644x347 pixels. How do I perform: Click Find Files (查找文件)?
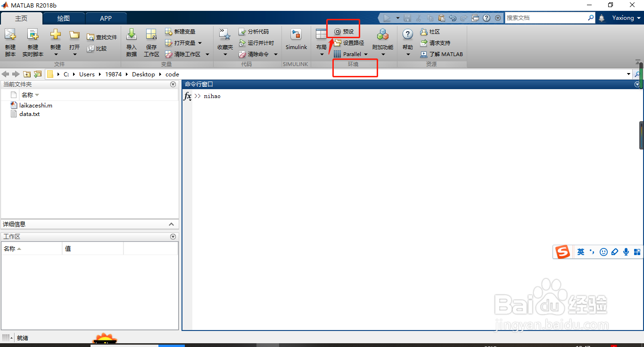101,37
